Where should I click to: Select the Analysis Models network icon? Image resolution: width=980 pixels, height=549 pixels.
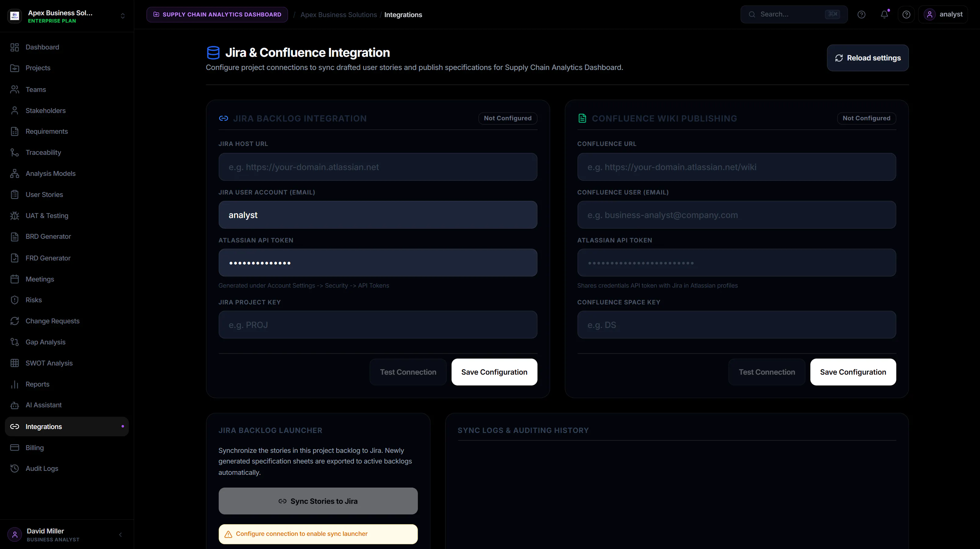14,174
